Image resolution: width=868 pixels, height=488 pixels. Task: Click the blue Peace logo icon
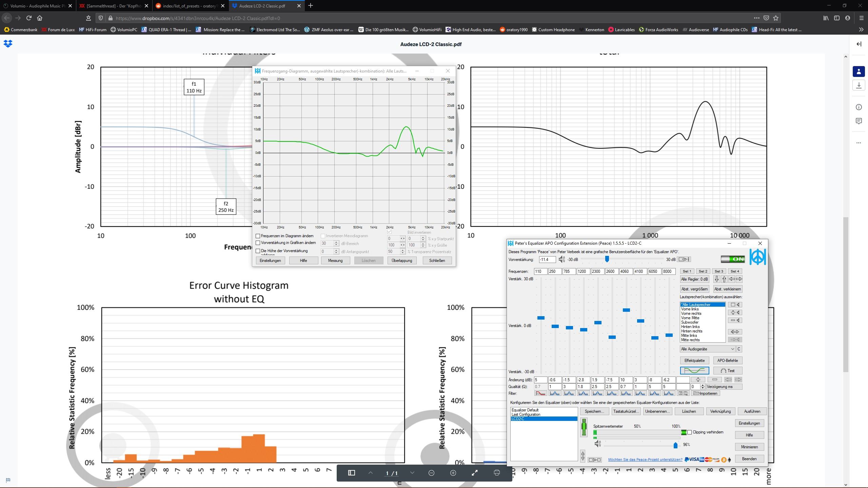(x=757, y=257)
